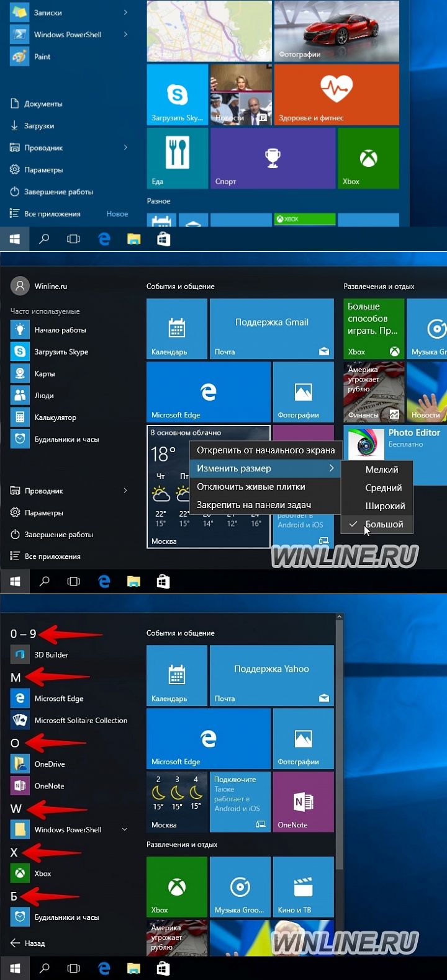Choose the Мелкий tile size
This screenshot has width=447, height=980.
pos(381,470)
